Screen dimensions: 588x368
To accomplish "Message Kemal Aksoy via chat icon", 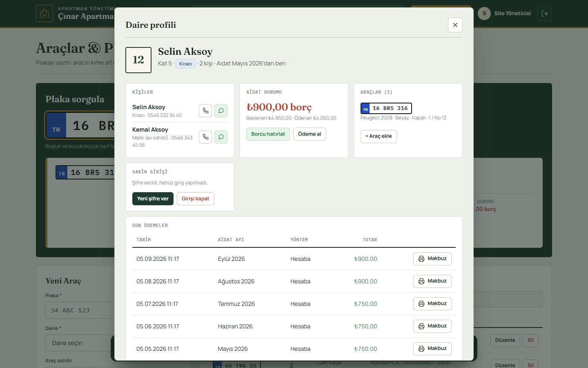I will (221, 137).
